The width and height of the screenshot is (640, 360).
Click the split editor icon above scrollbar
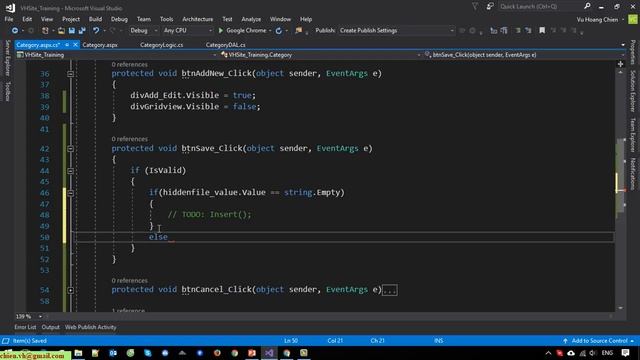click(x=620, y=64)
